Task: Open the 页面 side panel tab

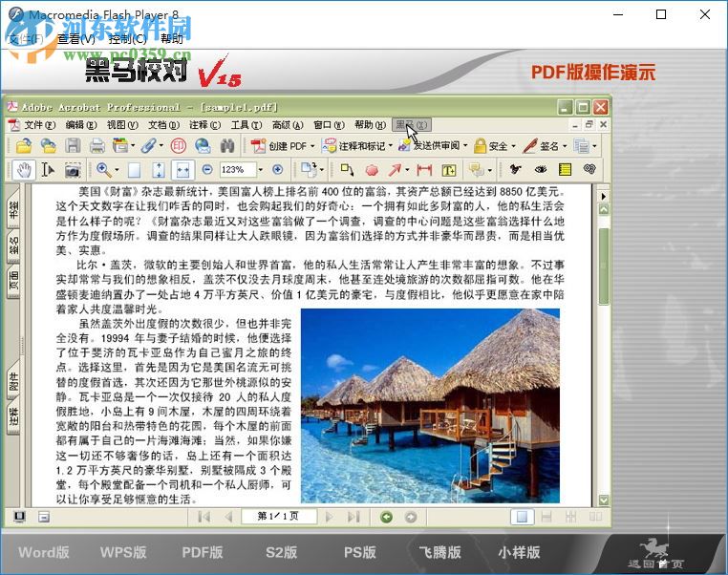Action: tap(13, 281)
